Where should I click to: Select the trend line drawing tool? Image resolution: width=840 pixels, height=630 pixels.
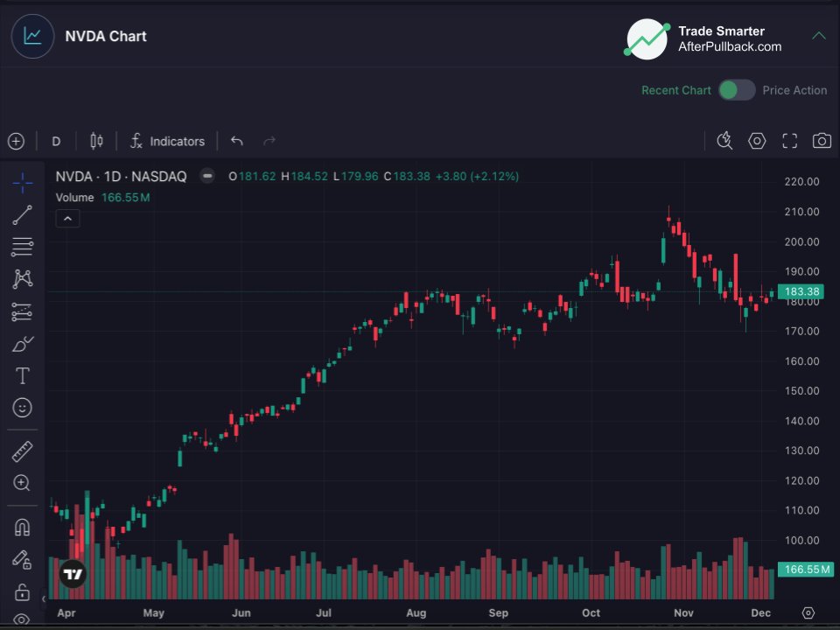click(x=23, y=215)
